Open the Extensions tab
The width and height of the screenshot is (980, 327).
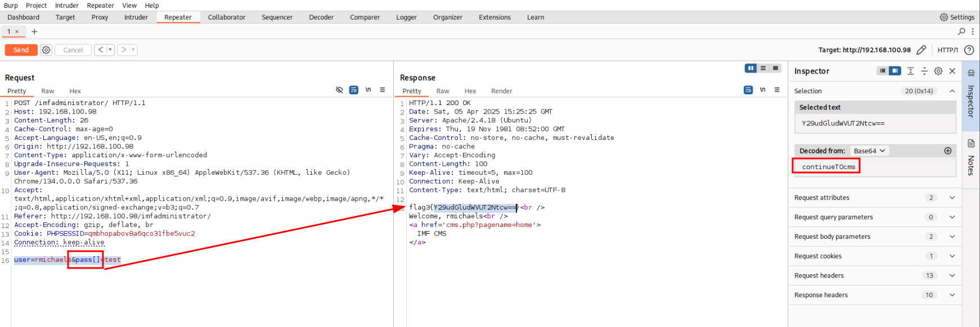coord(495,17)
